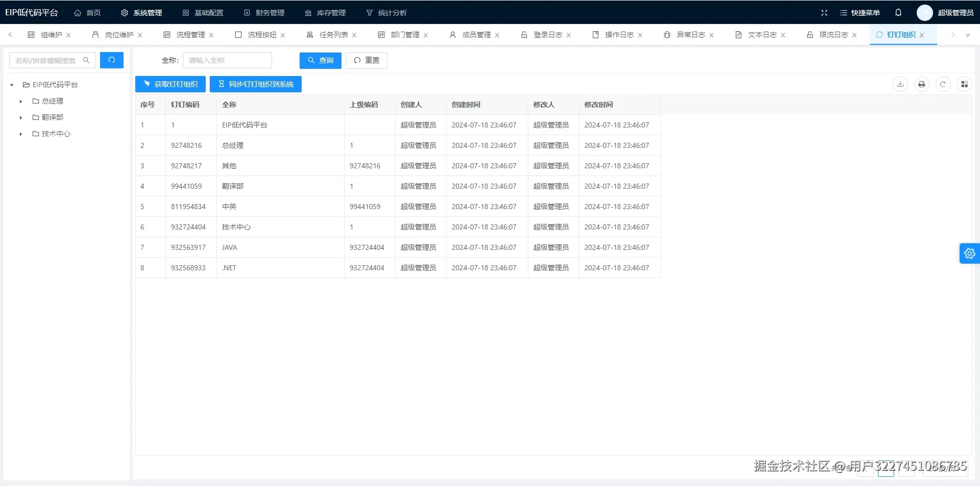Focus the 全称 input field
980x486 pixels.
point(227,60)
